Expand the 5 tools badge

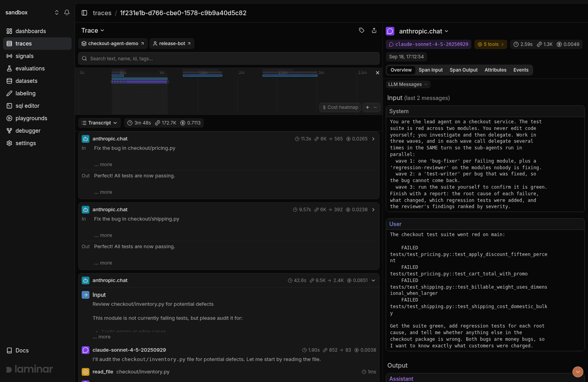click(490, 44)
